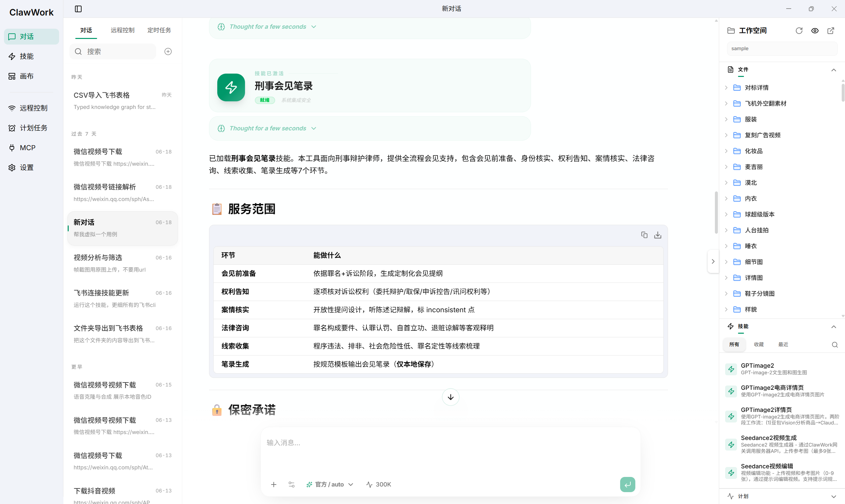Toggle the left sidebar panel icon

tap(78, 9)
